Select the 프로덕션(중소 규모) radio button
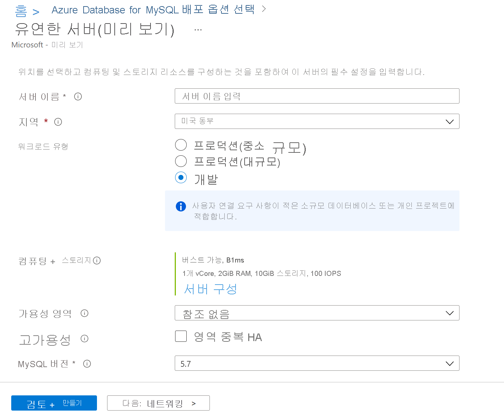The width and height of the screenshot is (504, 420). (181, 144)
